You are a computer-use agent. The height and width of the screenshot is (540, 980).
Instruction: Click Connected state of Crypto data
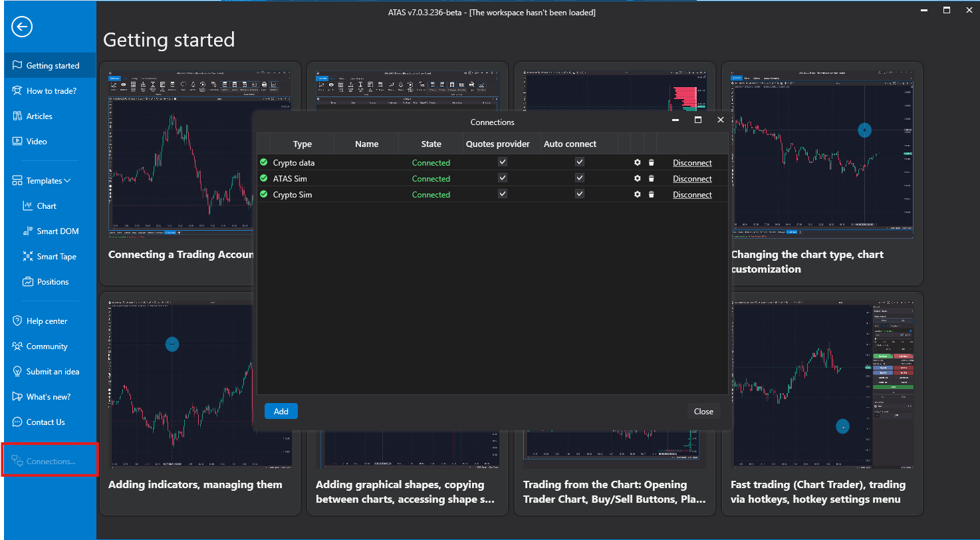[431, 163]
